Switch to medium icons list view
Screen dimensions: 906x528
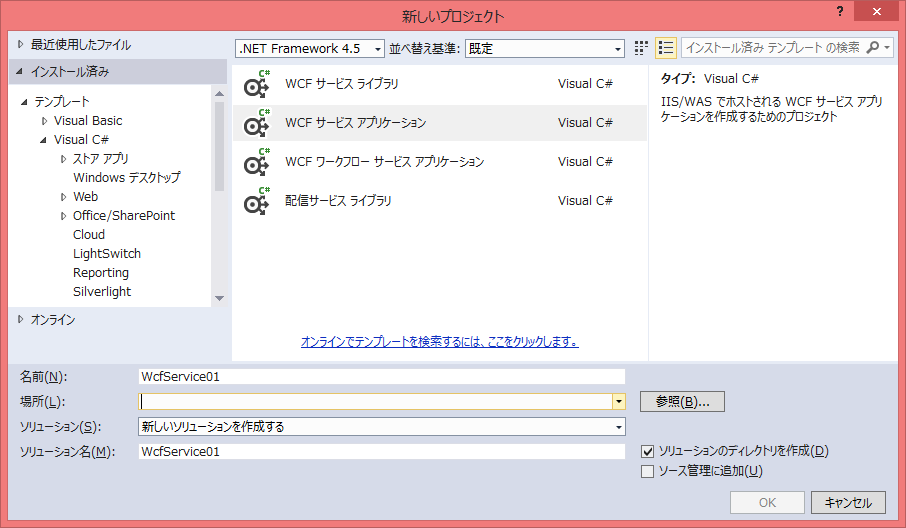click(666, 48)
